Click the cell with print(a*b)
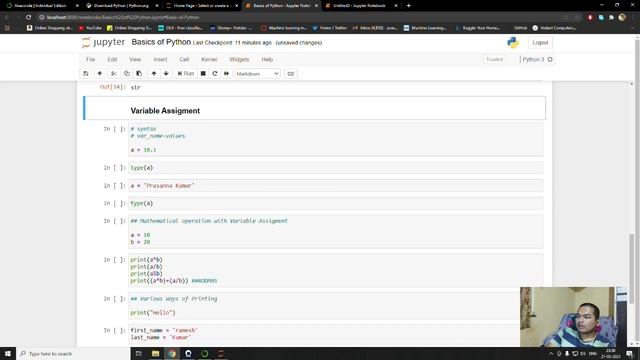Screen dimensions: 640x360 336,270
